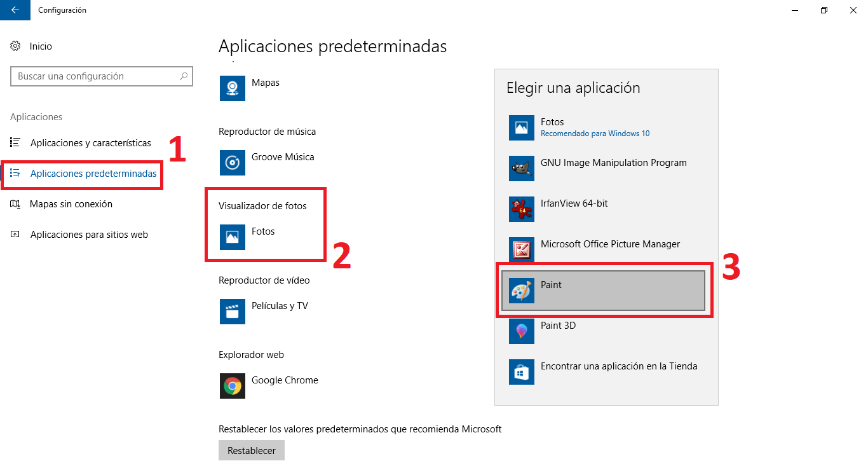Click the Groove Música app icon

click(x=233, y=162)
